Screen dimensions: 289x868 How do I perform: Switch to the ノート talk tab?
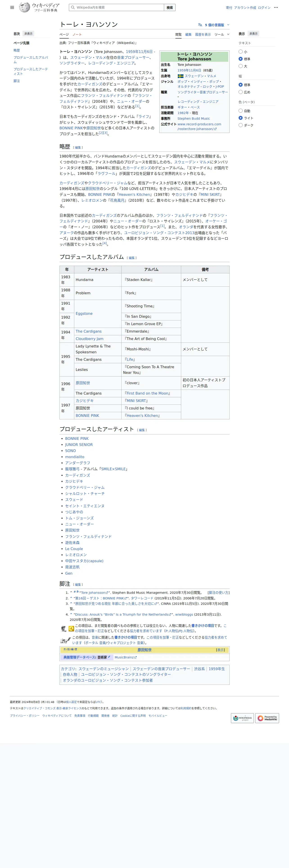tap(77, 34)
